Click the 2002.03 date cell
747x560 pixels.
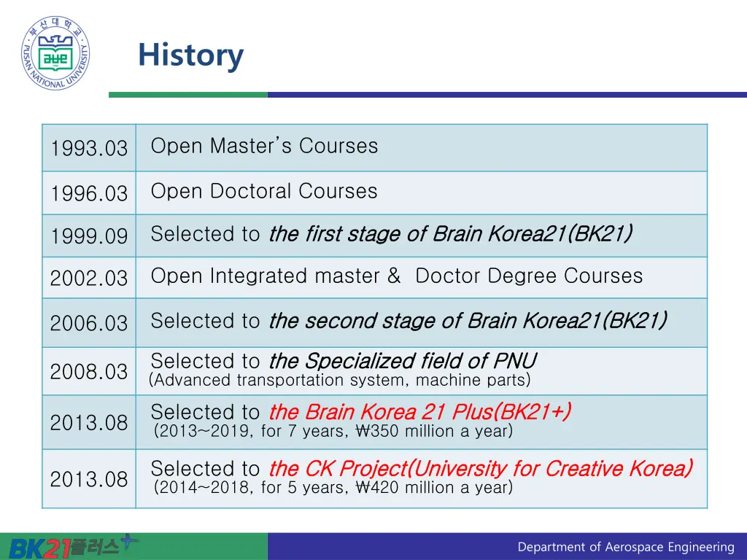[x=89, y=279]
